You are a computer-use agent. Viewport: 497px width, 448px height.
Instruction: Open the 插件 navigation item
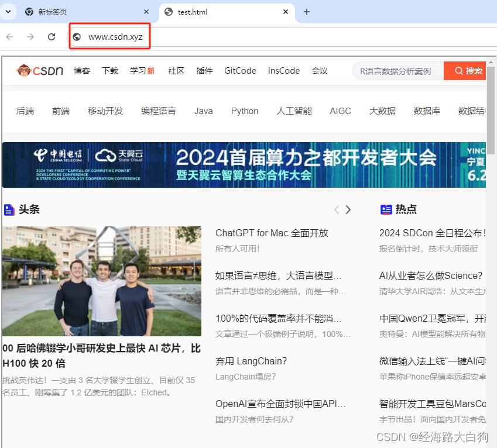pyautogui.click(x=204, y=71)
